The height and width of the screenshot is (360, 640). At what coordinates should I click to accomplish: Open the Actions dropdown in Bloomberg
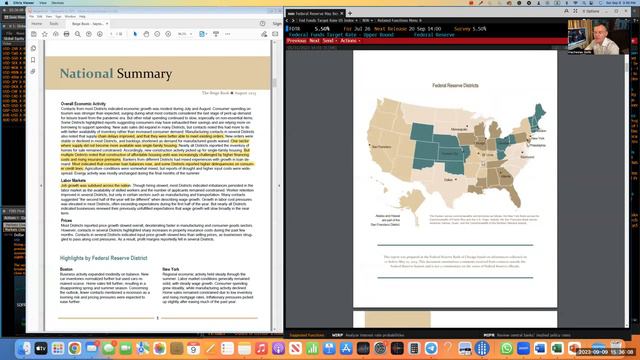350,41
